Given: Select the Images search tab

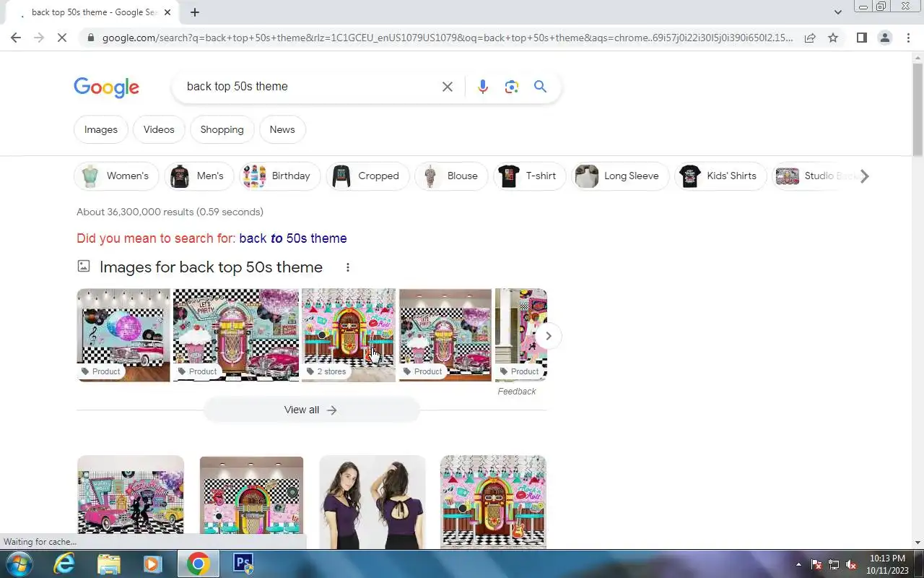Looking at the screenshot, I should [101, 129].
